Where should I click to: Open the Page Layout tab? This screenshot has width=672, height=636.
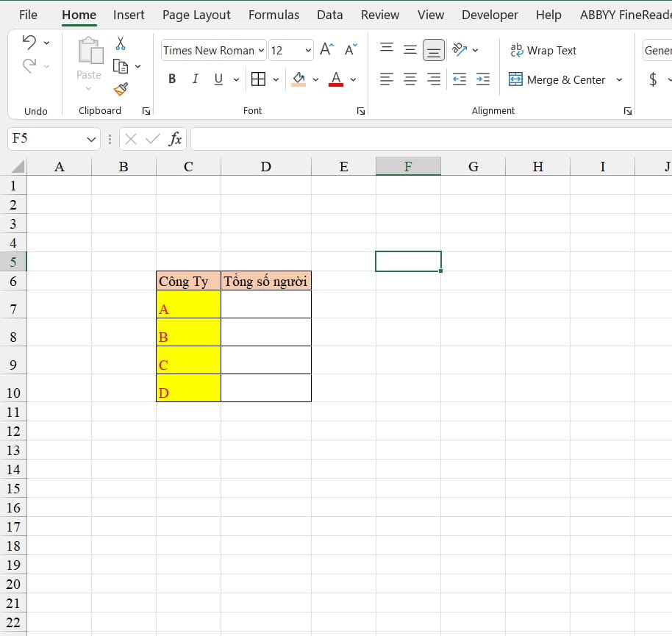(x=196, y=15)
